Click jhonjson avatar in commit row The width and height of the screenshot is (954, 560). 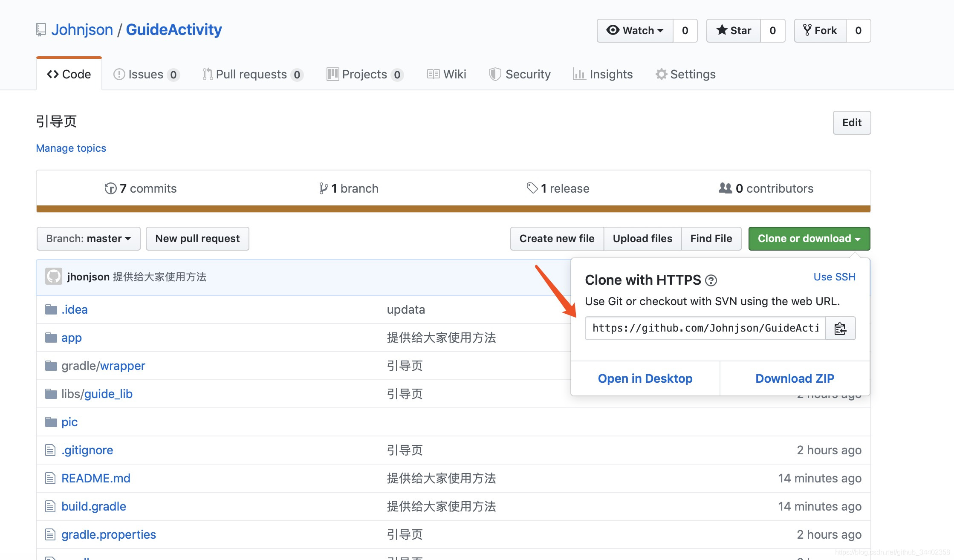point(54,277)
